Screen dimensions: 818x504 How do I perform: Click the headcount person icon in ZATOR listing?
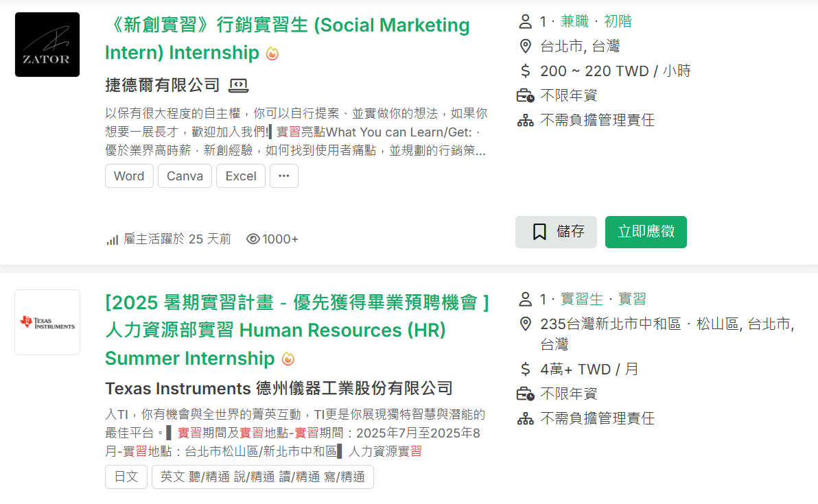coord(526,21)
